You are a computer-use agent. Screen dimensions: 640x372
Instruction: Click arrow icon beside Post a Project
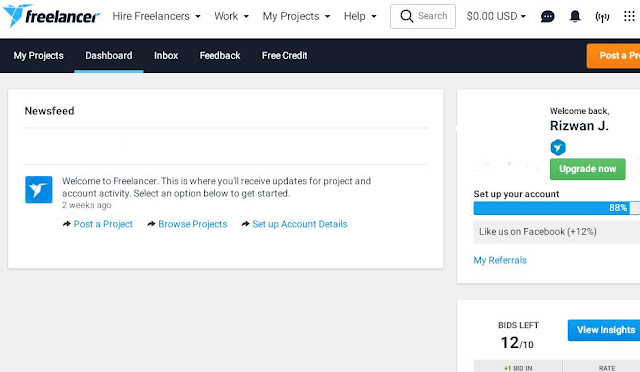pyautogui.click(x=67, y=224)
